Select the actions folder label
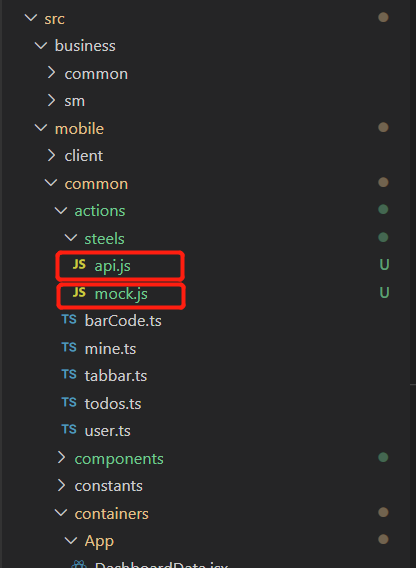Image resolution: width=416 pixels, height=568 pixels. coord(100,211)
